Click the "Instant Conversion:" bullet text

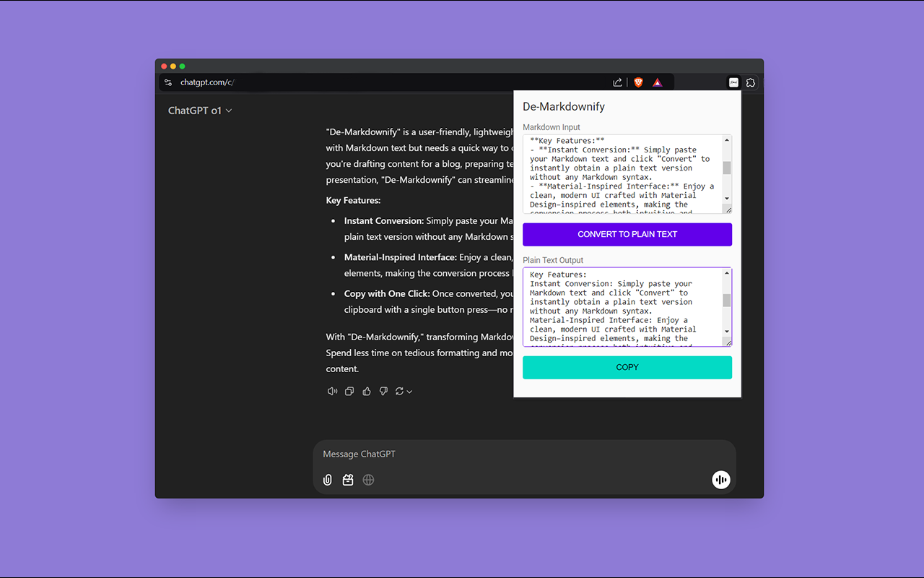pyautogui.click(x=384, y=221)
